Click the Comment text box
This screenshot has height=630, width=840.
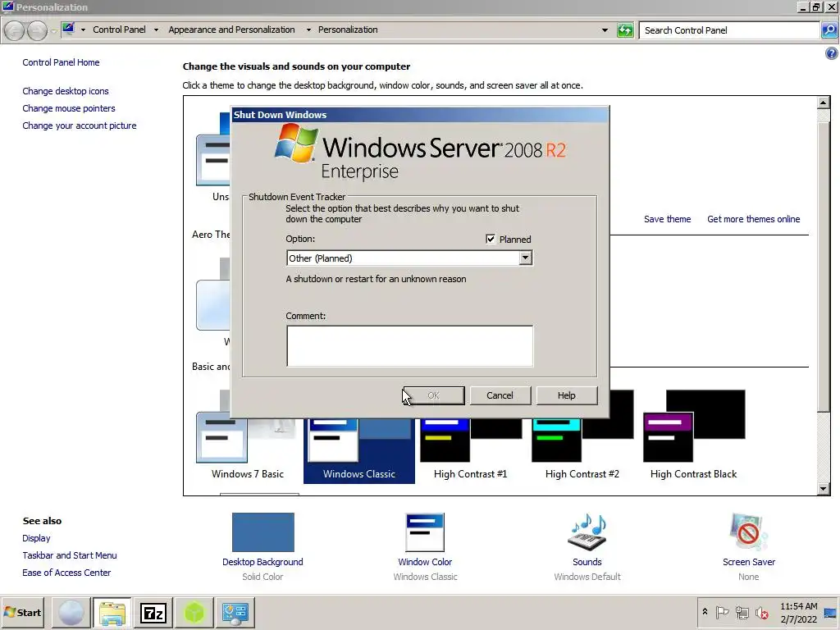coord(410,346)
